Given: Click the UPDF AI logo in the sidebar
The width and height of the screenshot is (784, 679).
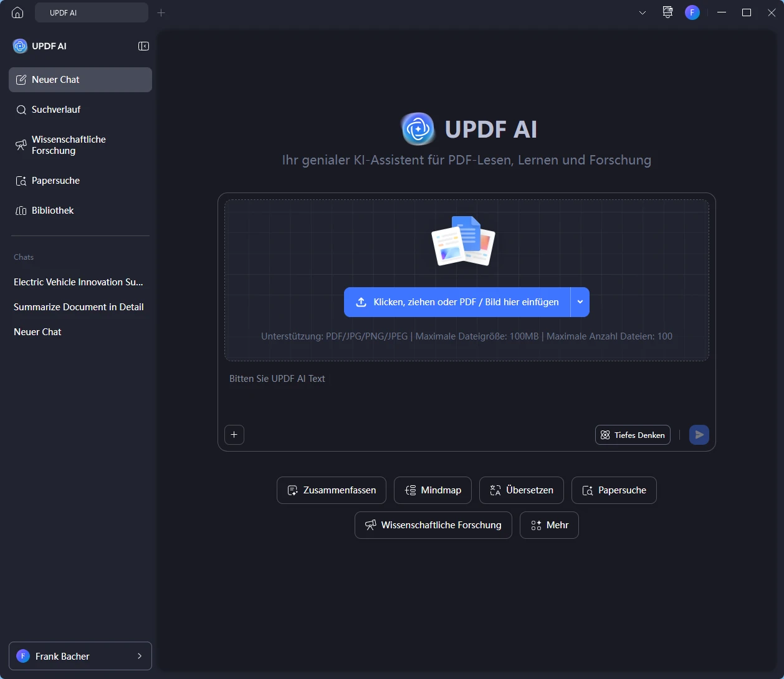Looking at the screenshot, I should tap(21, 46).
